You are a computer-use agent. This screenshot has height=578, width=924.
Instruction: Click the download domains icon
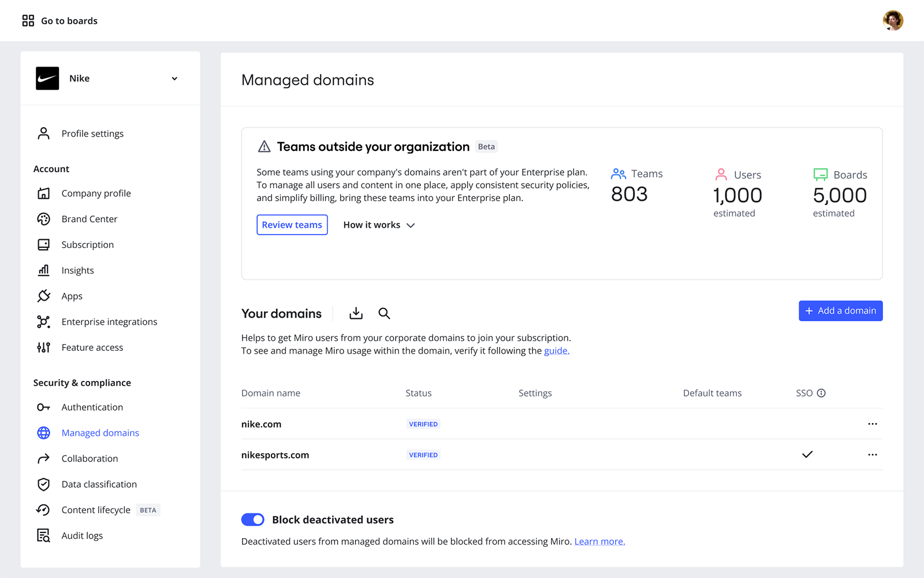(x=356, y=313)
